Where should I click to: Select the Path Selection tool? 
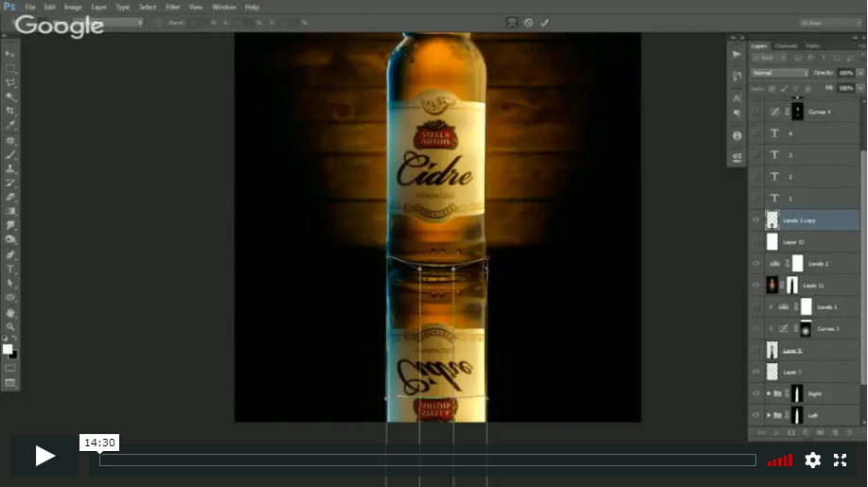tap(10, 284)
